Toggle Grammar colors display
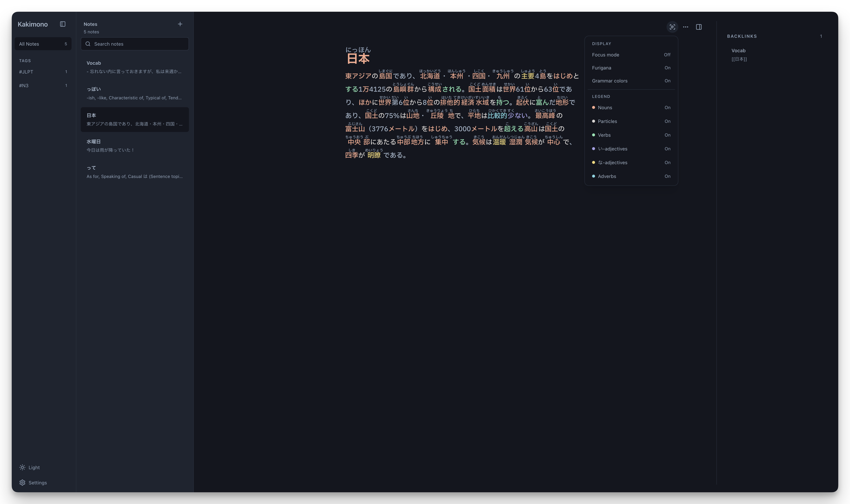This screenshot has width=850, height=504. [x=631, y=81]
